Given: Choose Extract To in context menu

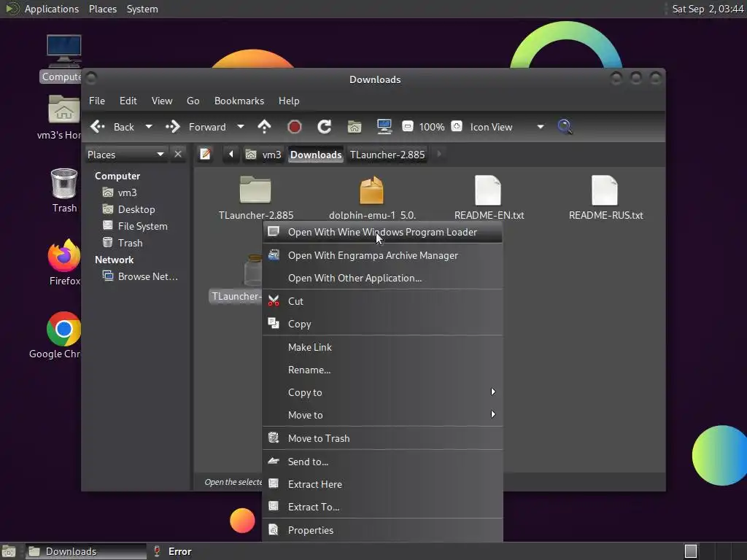Looking at the screenshot, I should [x=382, y=507].
